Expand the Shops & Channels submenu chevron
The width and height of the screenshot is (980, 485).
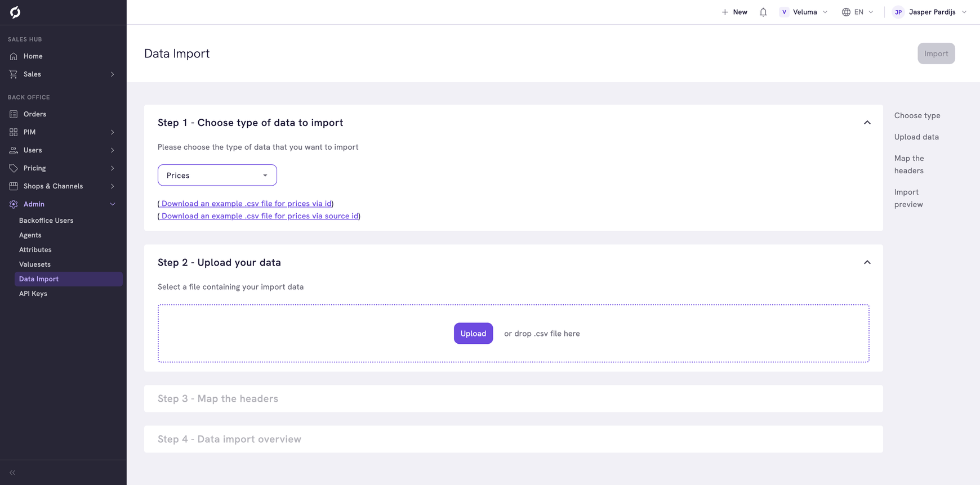[x=113, y=186]
